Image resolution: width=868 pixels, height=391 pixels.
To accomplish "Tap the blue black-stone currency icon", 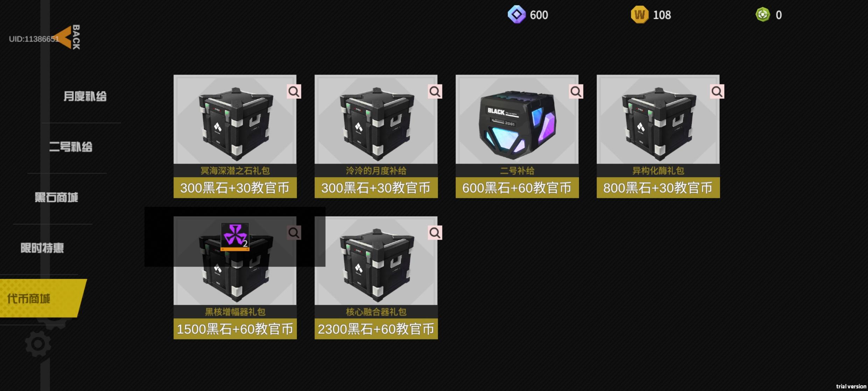I will pyautogui.click(x=517, y=15).
